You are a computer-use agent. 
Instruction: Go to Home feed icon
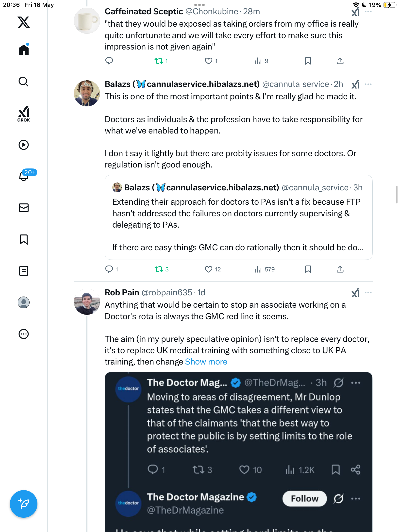click(24, 50)
